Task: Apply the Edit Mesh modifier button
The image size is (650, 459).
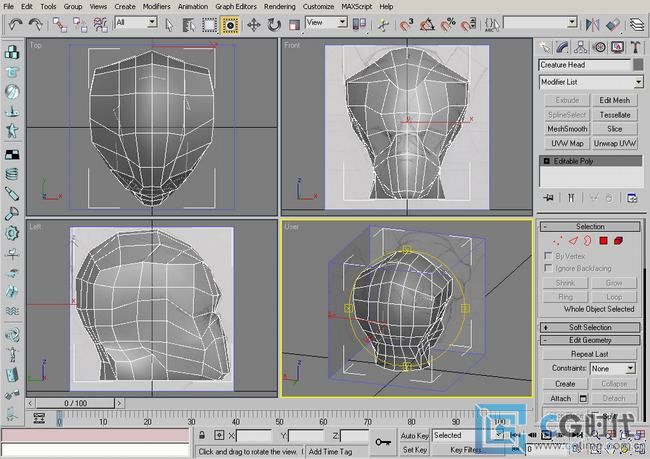Action: click(614, 100)
